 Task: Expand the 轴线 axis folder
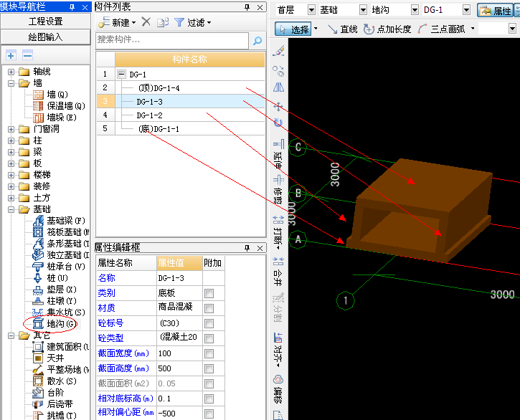pos(11,72)
